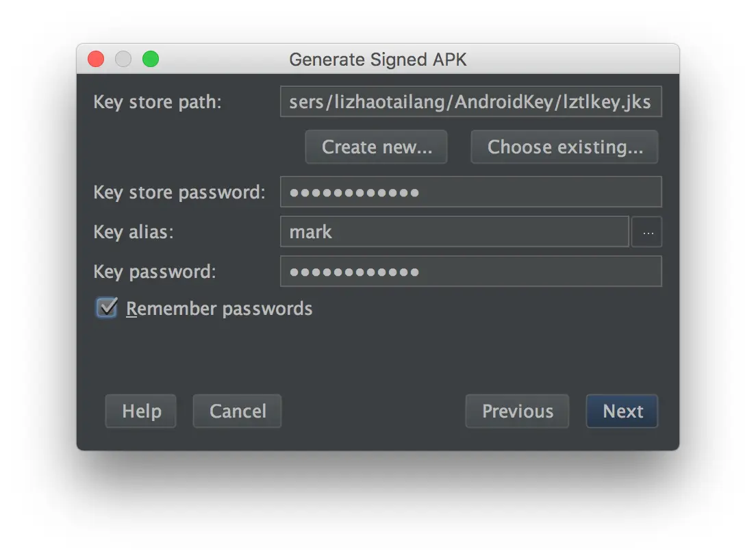Select the Key alias field containing mark
Viewport: 756px width, 560px height.
454,232
